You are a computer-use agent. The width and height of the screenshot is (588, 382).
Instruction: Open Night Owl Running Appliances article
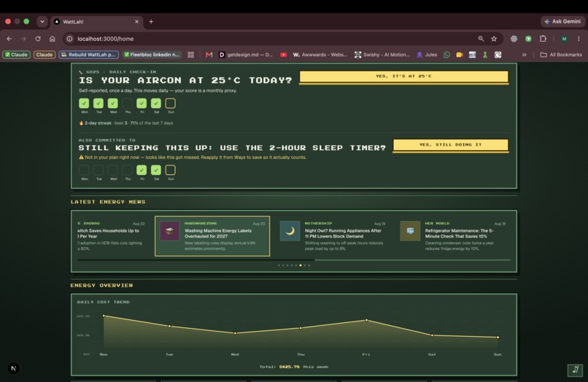(x=332, y=235)
